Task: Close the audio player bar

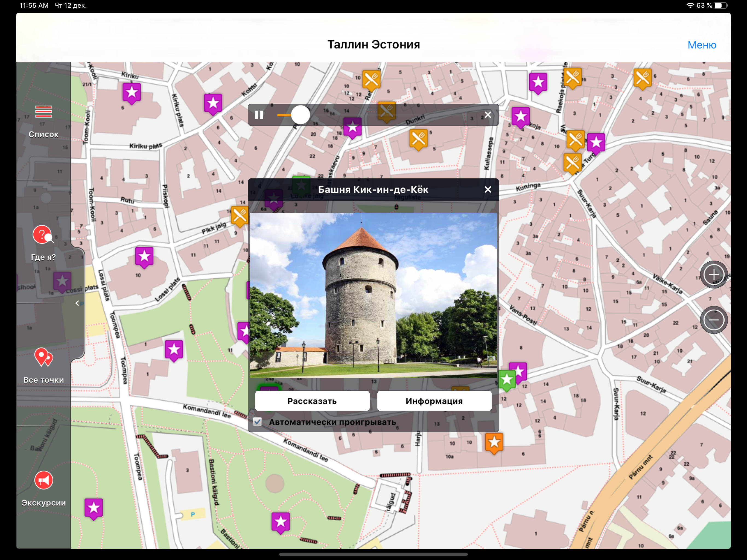Action: click(x=488, y=115)
